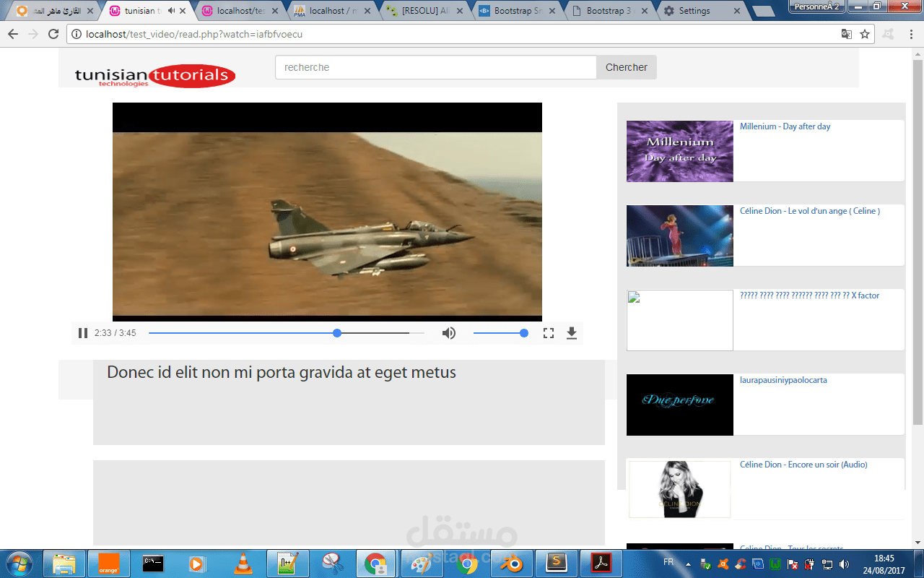The height and width of the screenshot is (578, 924).
Task: Open the Windows Start menu
Action: (x=18, y=563)
